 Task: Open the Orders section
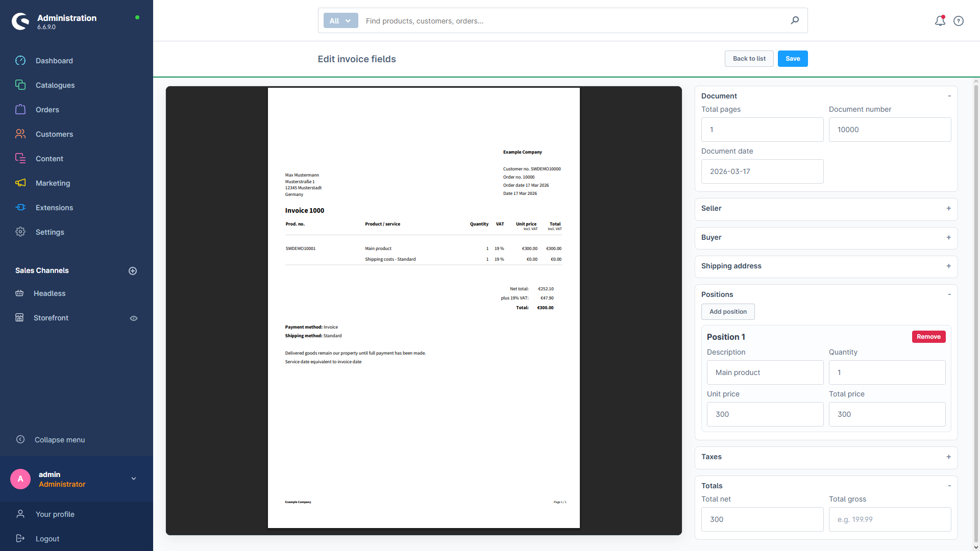[20, 110]
